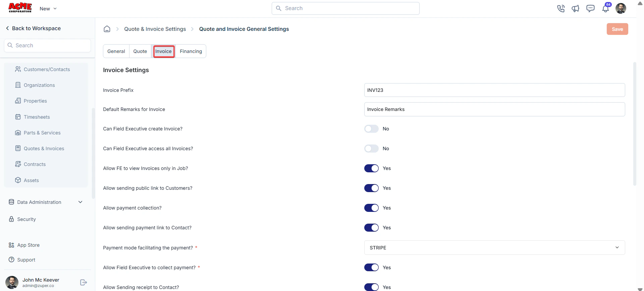Click the Contracts sidebar icon
The width and height of the screenshot is (644, 291).
(18, 164)
